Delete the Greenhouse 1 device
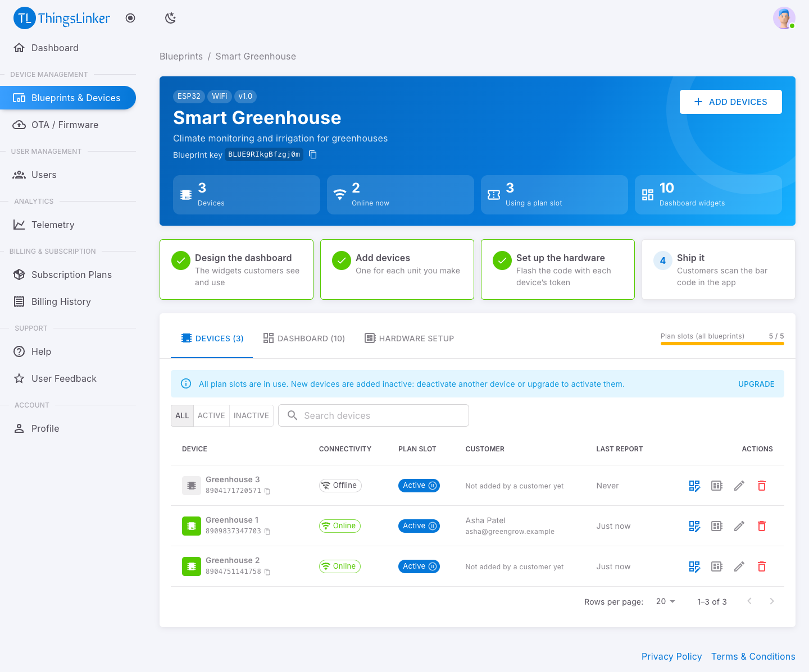The height and width of the screenshot is (672, 809). point(762,526)
